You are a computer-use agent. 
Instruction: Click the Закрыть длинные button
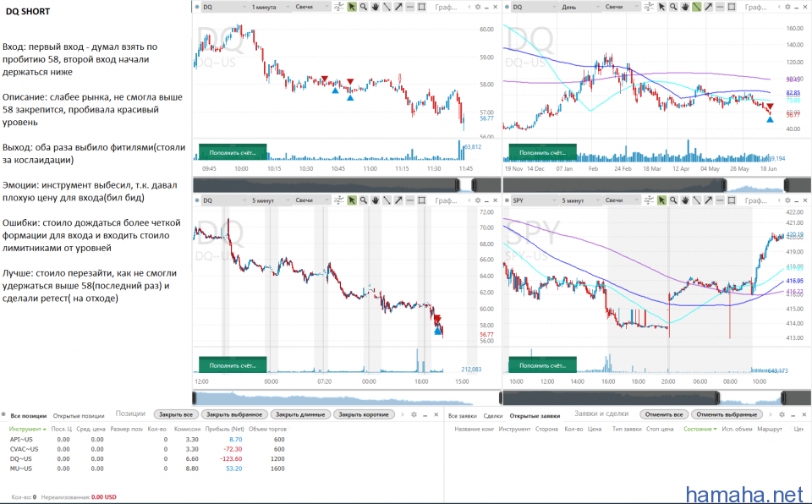300,414
